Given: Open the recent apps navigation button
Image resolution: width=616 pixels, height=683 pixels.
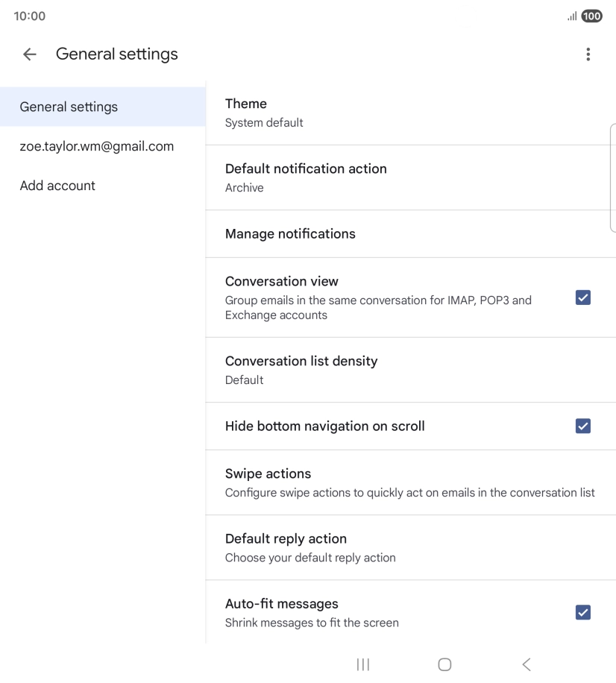Looking at the screenshot, I should coord(363,664).
